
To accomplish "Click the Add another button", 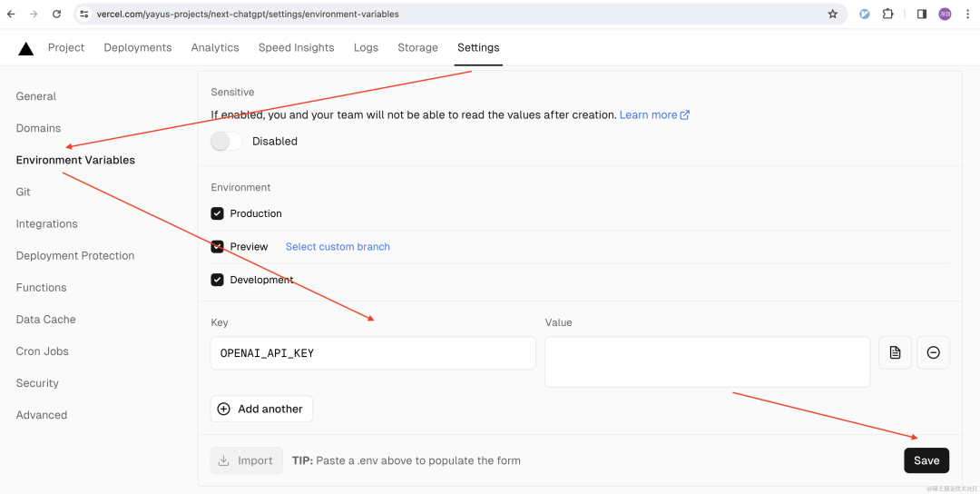I will (x=261, y=409).
